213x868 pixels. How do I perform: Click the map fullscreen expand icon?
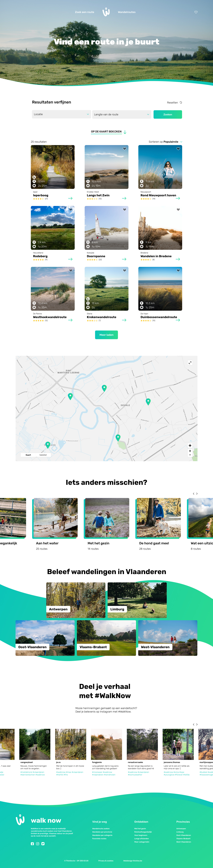190,363
